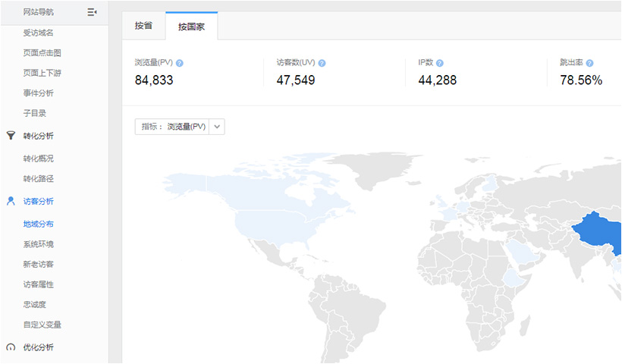622x364 pixels.
Task: Select 地域分布 in the sidebar
Action: (39, 224)
